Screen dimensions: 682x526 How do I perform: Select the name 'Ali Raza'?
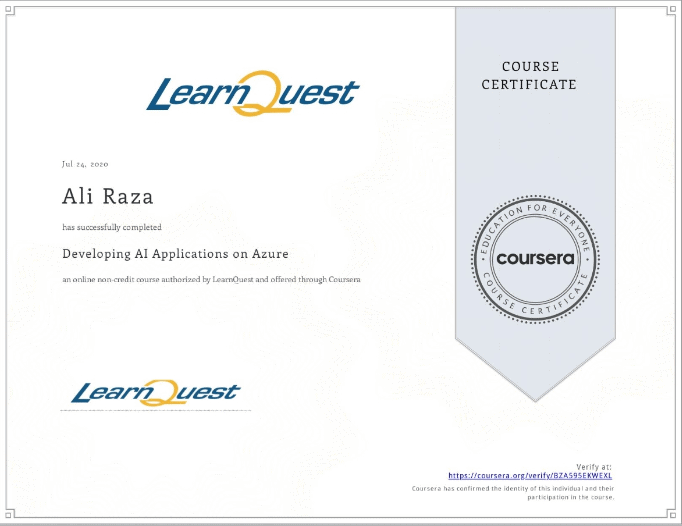coord(107,196)
